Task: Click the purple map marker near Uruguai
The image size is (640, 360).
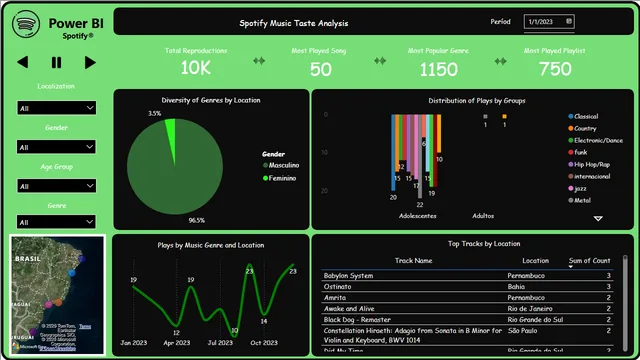Action: (x=33, y=331)
